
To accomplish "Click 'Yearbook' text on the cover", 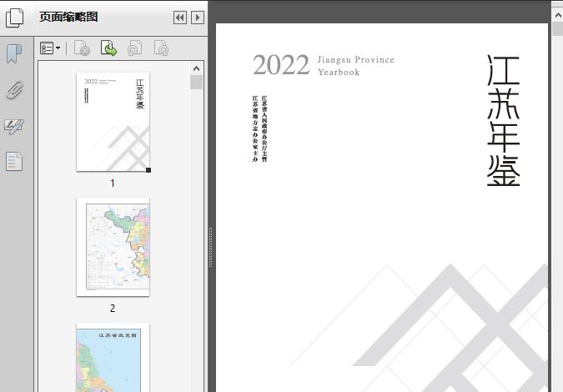I will (339, 72).
